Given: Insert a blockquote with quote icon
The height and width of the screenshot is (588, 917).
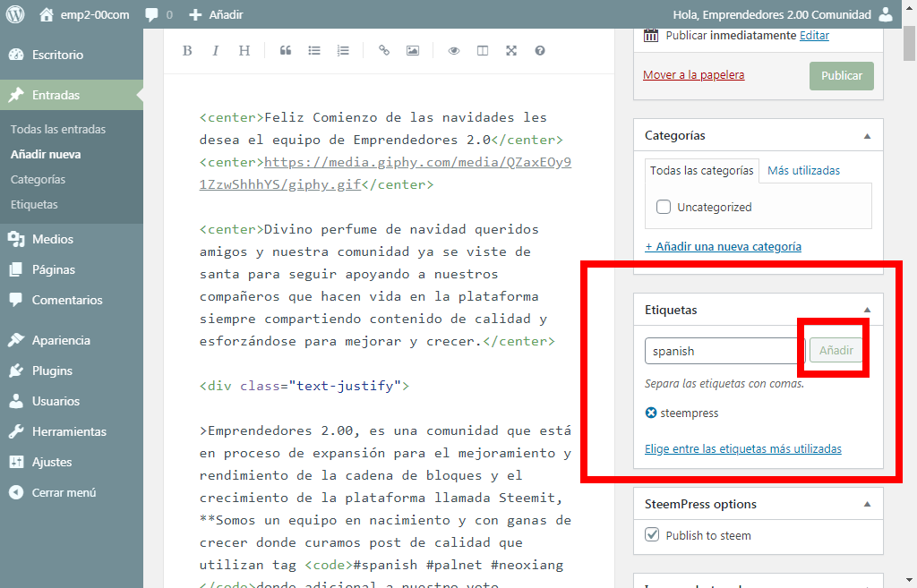Looking at the screenshot, I should tap(286, 51).
